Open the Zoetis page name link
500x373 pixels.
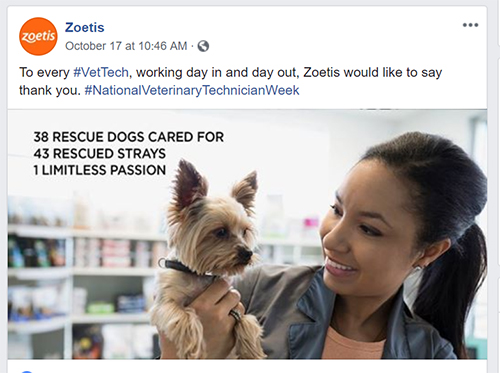coord(85,27)
